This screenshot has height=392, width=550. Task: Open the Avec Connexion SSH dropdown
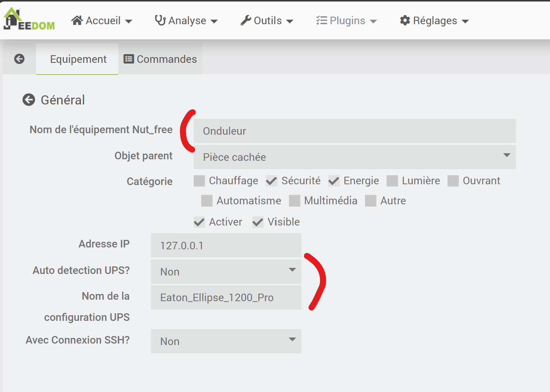pyautogui.click(x=226, y=341)
